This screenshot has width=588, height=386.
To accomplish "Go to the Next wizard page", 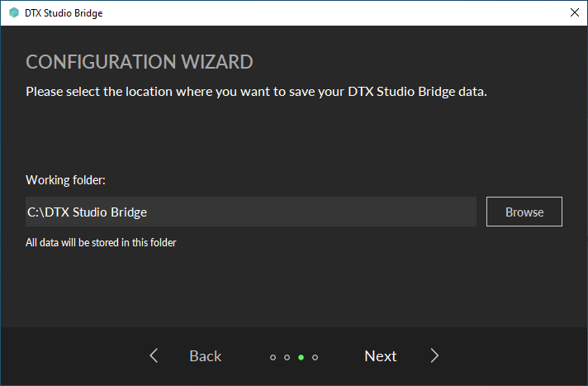I will click(x=381, y=355).
